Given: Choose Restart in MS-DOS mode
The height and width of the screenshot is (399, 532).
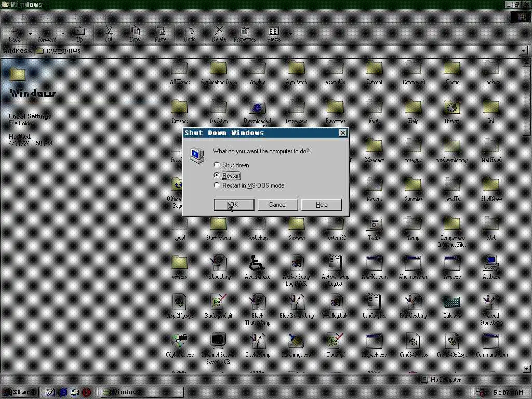Looking at the screenshot, I should coord(249,185).
